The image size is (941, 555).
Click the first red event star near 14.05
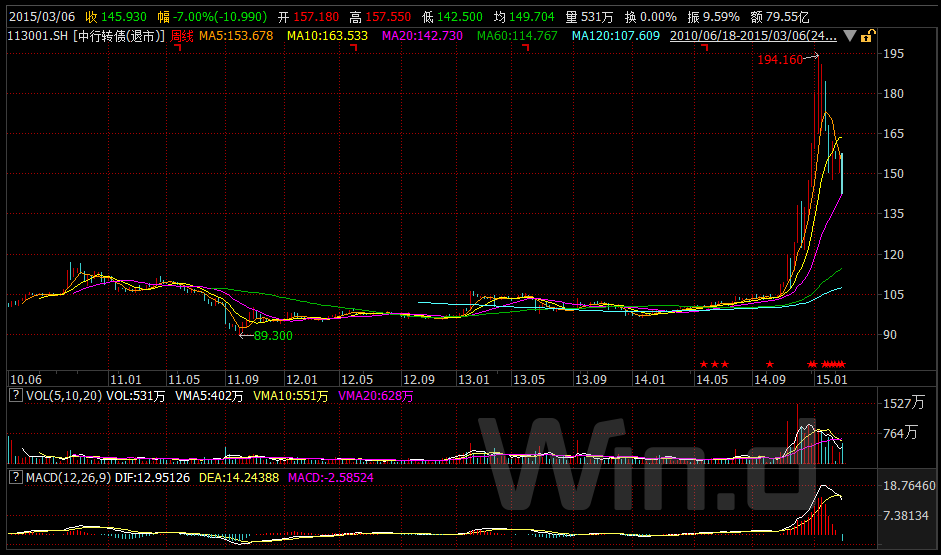pos(704,364)
